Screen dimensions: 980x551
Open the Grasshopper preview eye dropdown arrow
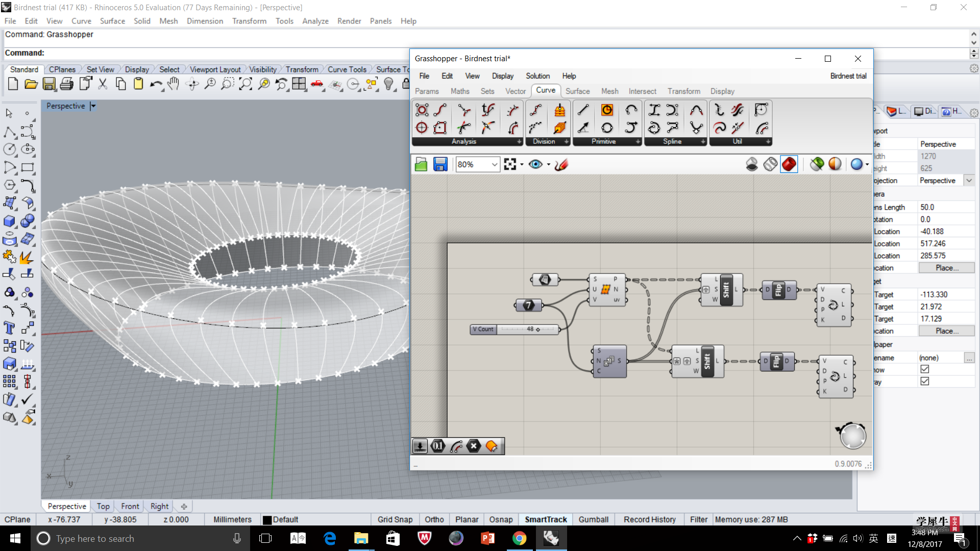(x=549, y=165)
